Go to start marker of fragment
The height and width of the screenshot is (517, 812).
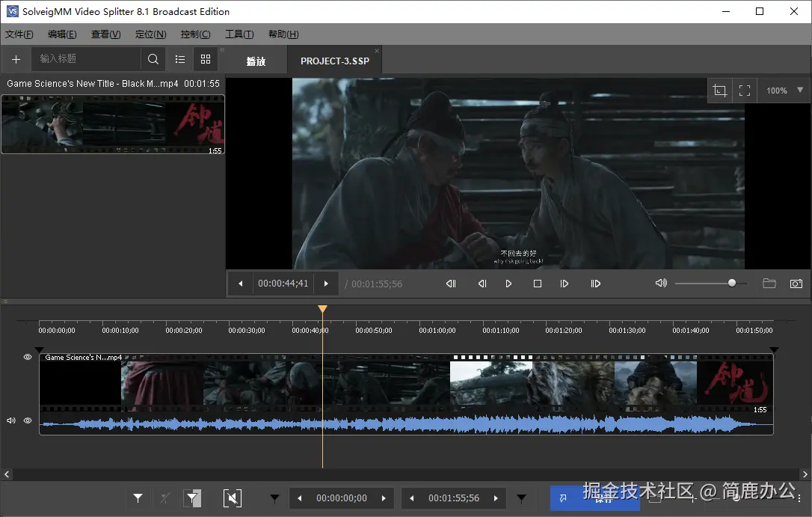(x=274, y=498)
